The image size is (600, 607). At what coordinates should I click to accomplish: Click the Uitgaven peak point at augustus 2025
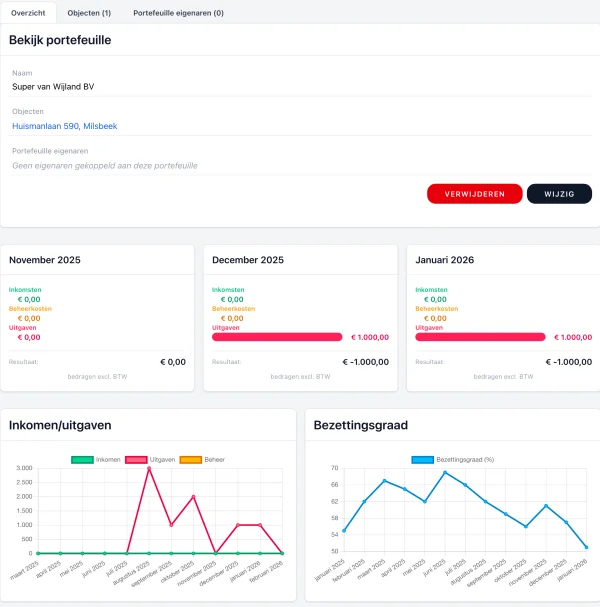tap(149, 468)
